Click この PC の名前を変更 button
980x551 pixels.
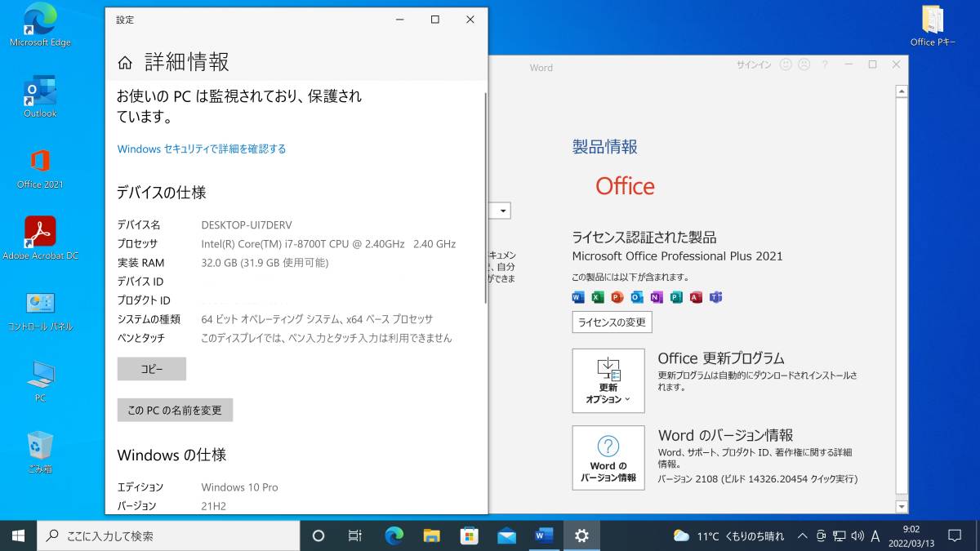tap(175, 410)
